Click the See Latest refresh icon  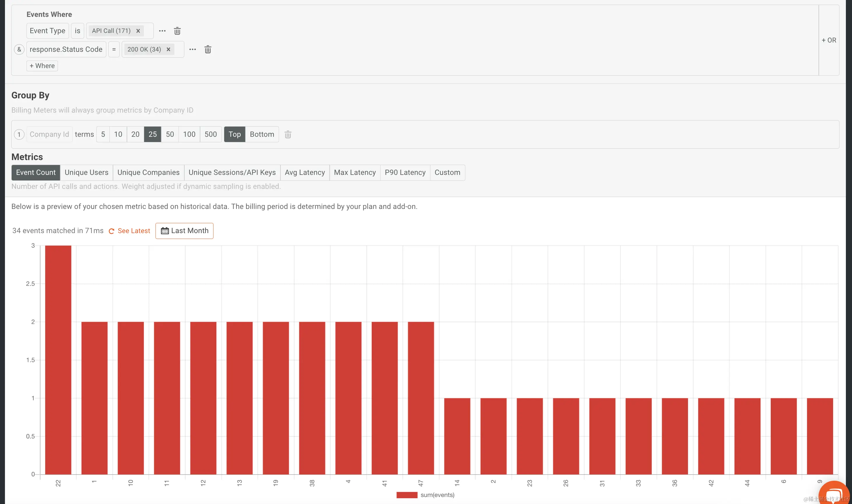[x=111, y=231]
